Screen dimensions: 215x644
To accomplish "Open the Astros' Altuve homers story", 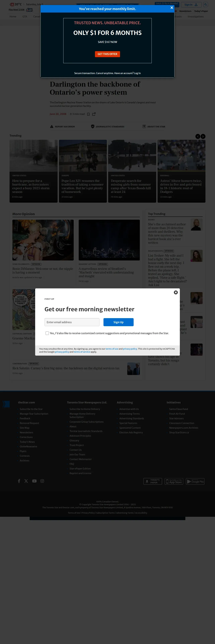I will [x=181, y=186].
